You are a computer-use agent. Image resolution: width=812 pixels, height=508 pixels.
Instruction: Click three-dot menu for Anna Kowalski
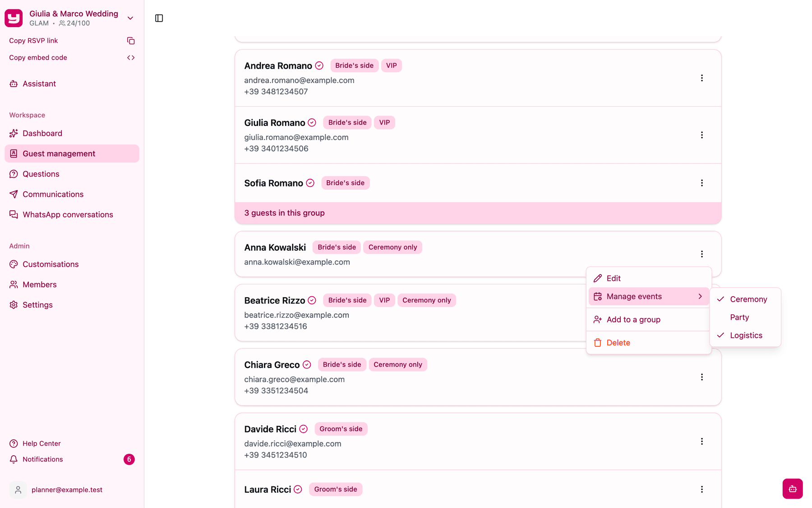point(702,254)
